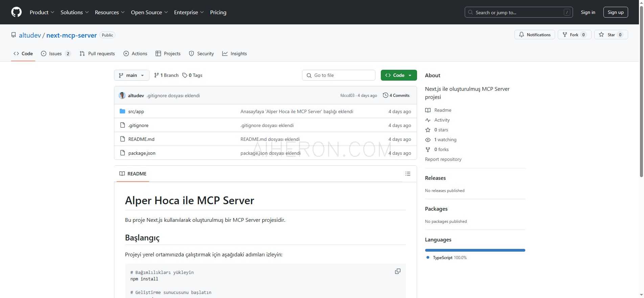This screenshot has height=298, width=644.
Task: Expand the Resources menu
Action: (110, 12)
